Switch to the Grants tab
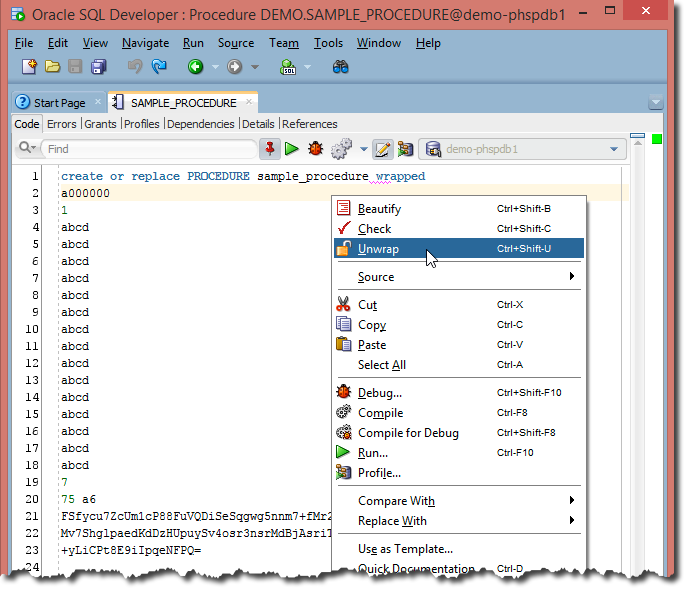The image size is (684, 589). click(x=100, y=124)
